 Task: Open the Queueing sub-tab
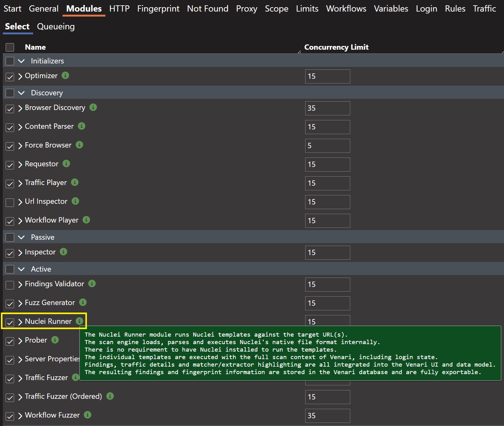point(56,27)
